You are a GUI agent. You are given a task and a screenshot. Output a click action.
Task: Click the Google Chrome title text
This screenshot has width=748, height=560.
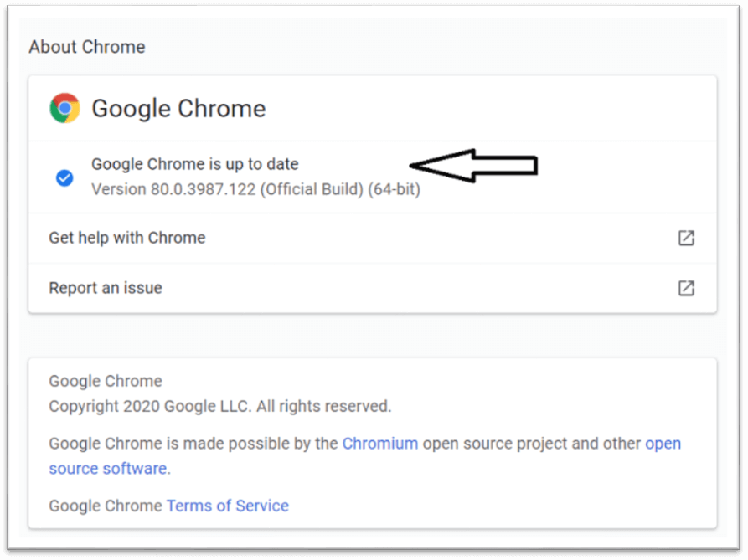(178, 109)
